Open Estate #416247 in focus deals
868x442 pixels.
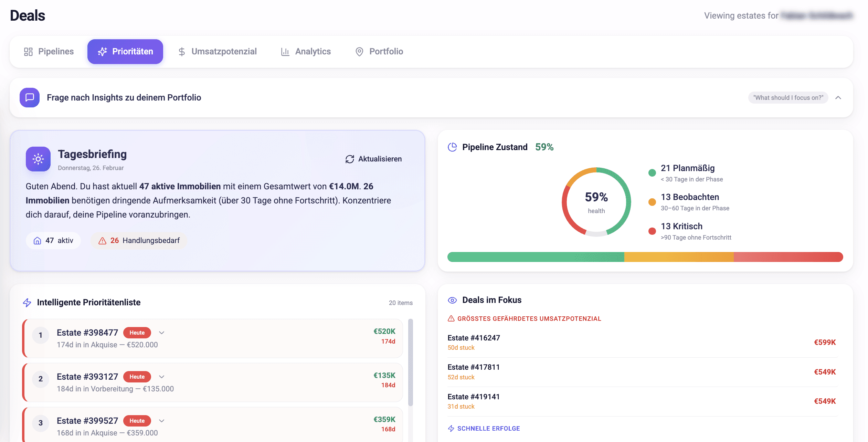pos(474,338)
